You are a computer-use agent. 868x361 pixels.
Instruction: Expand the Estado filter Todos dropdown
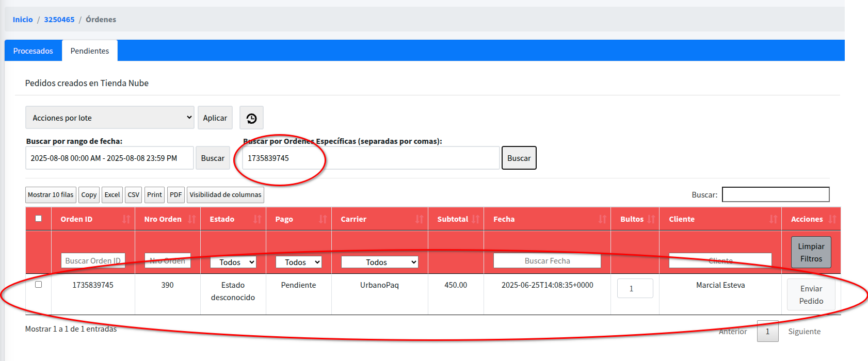(x=233, y=262)
